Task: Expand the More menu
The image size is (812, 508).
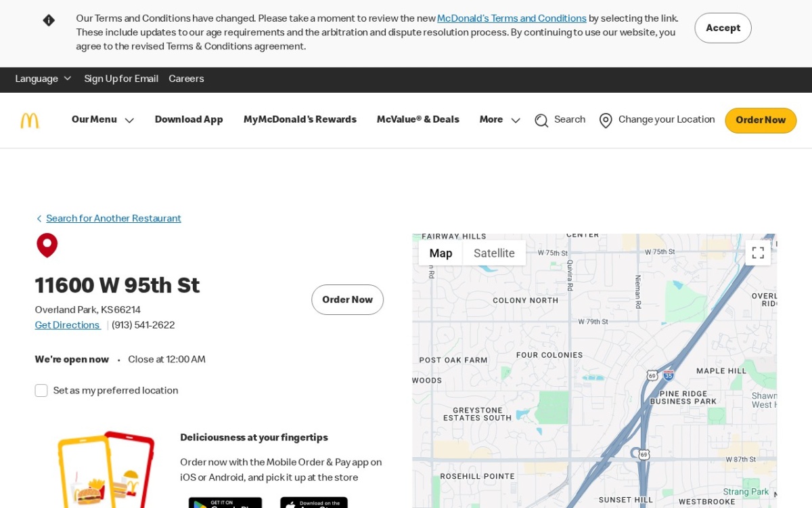Action: click(x=500, y=120)
